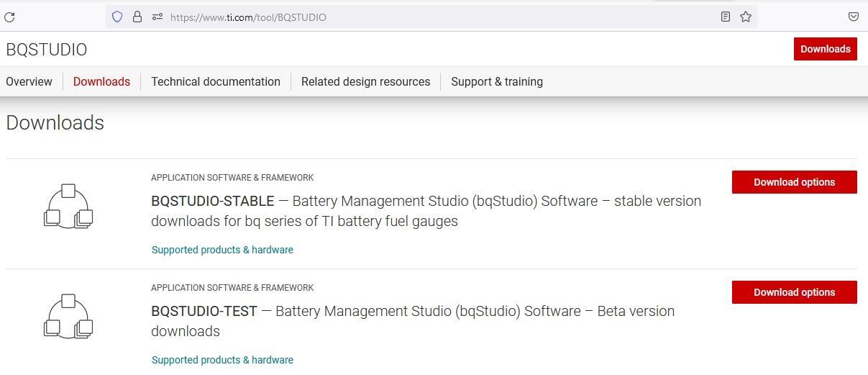
Task: Open Supported products & hardware for BQSTUDIO-TEST
Action: point(222,360)
